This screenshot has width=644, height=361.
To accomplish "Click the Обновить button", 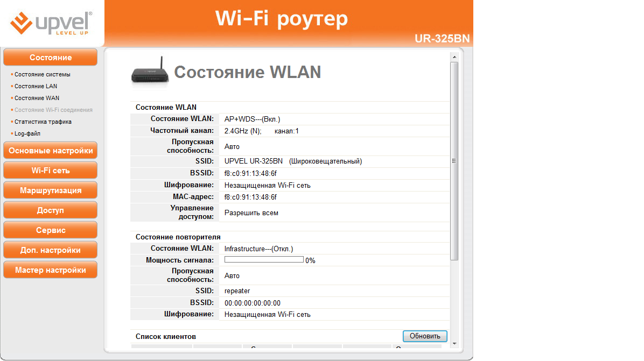I will pyautogui.click(x=425, y=336).
